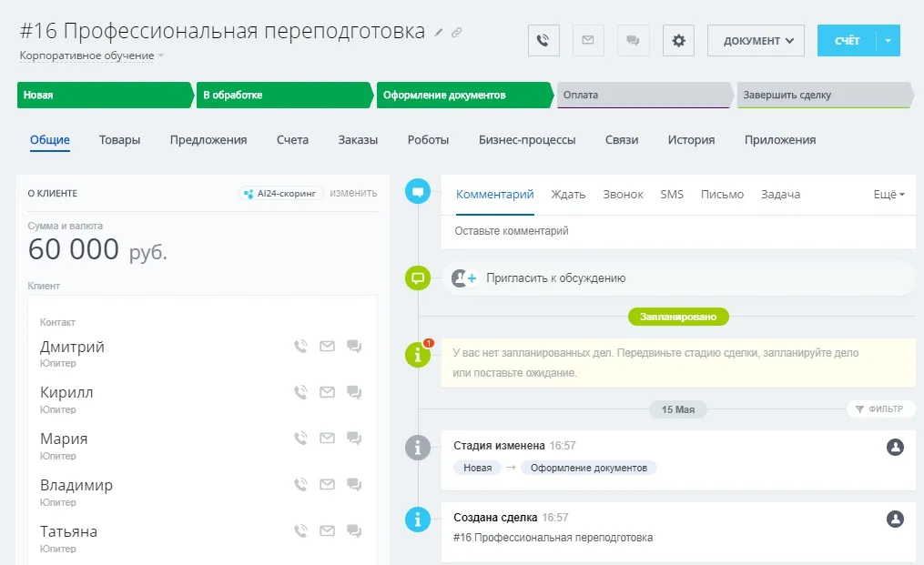Click изменить link in О клиенте section

click(x=353, y=193)
